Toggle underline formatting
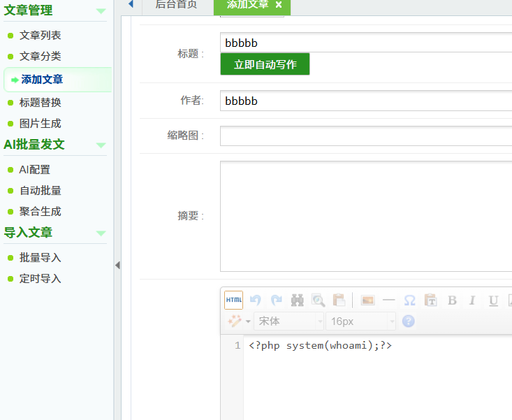This screenshot has height=420, width=512. point(493,300)
